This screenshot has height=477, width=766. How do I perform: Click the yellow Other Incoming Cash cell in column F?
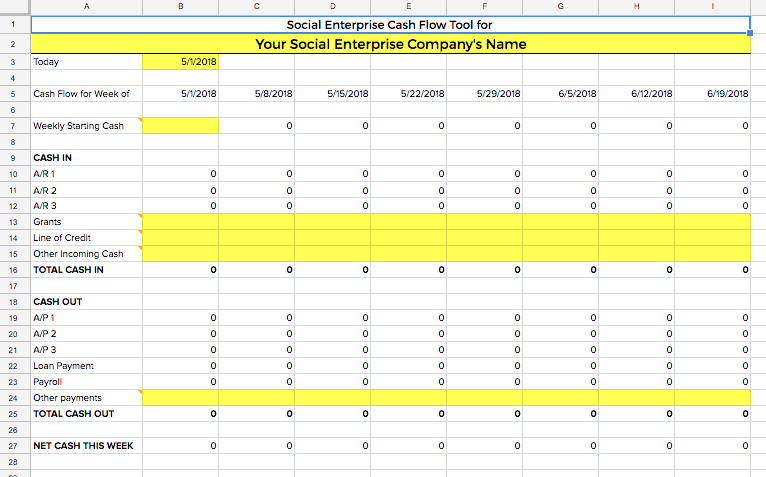pos(485,254)
